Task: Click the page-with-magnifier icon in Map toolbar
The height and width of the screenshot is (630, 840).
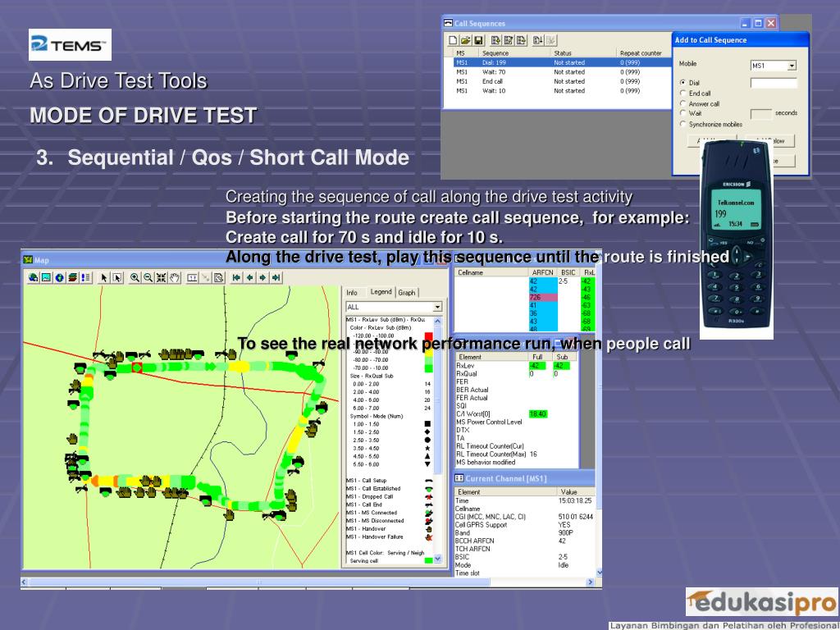Action: click(218, 277)
